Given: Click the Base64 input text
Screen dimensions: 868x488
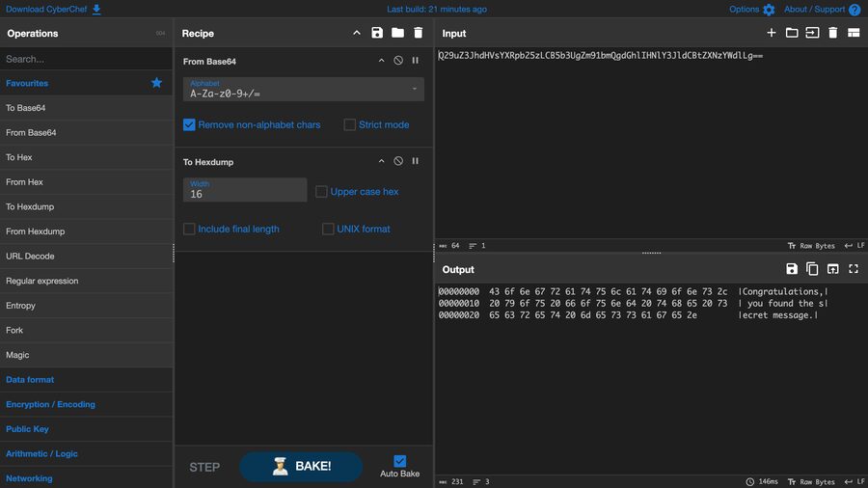Looking at the screenshot, I should click(x=601, y=55).
